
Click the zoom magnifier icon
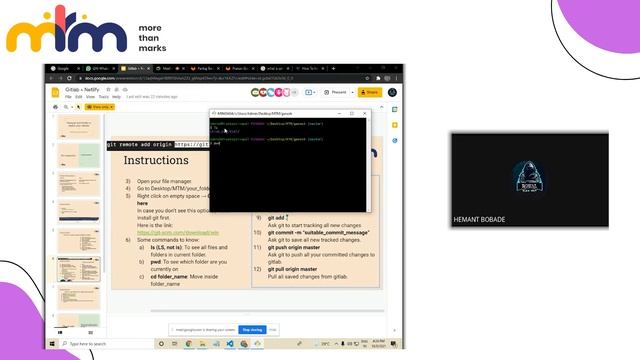tap(66, 107)
